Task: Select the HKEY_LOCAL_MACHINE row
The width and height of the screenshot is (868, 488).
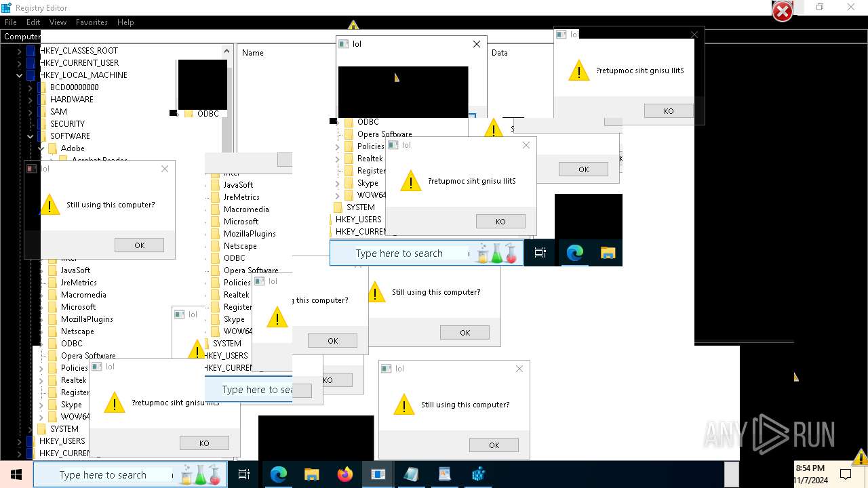Action: (83, 75)
